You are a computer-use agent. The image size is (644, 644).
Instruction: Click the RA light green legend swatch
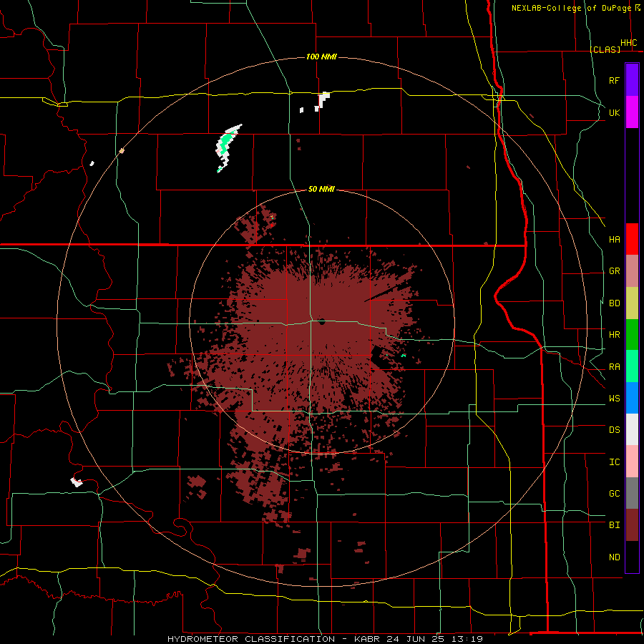632,366
